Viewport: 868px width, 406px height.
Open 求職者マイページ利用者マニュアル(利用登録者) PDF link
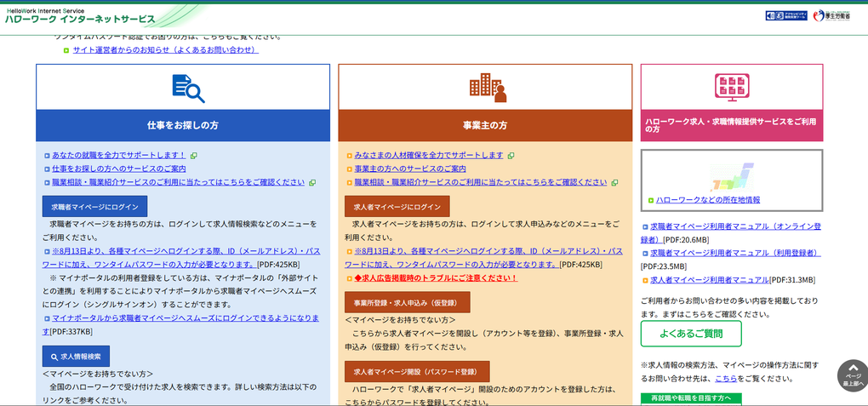(735, 253)
